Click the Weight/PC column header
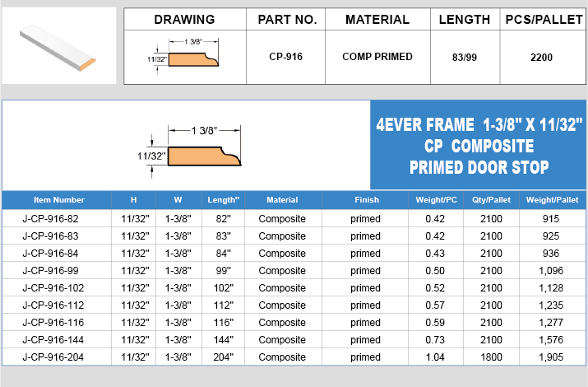The height and width of the screenshot is (387, 588). pos(436,200)
